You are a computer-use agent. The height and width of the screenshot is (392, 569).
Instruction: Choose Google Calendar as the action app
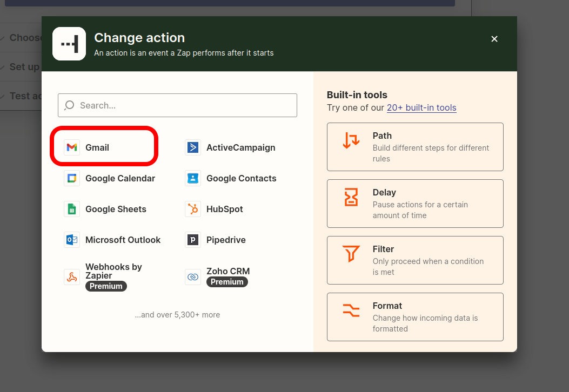click(120, 178)
